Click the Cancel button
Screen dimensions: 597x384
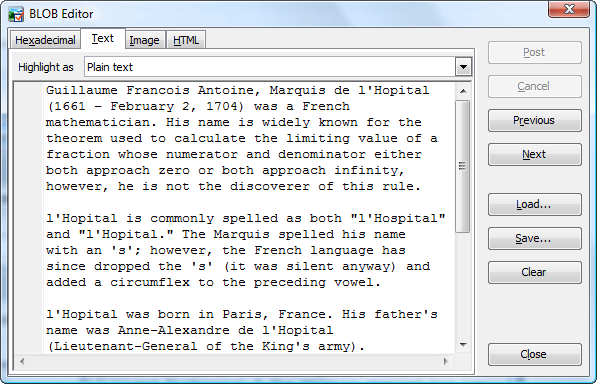[535, 86]
